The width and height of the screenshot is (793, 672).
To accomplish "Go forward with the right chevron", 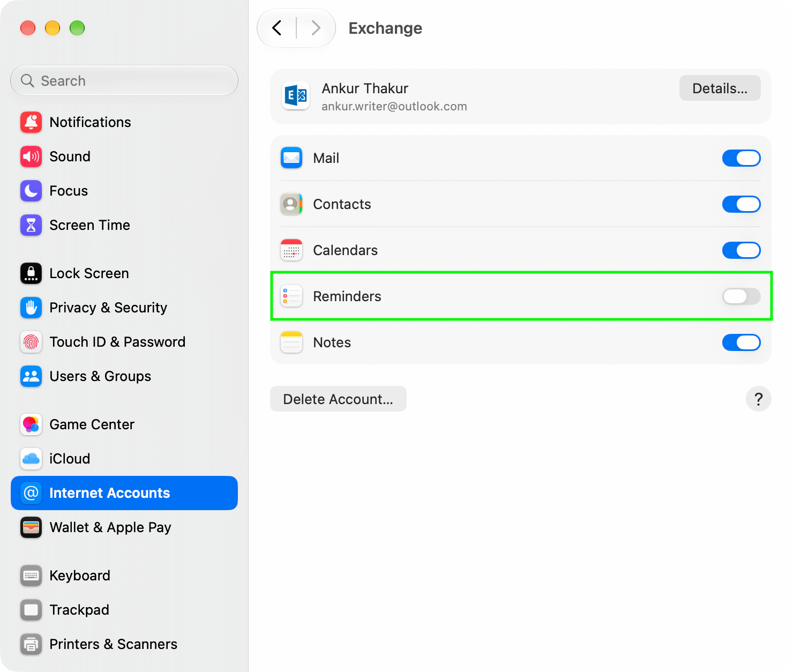I will (x=316, y=28).
